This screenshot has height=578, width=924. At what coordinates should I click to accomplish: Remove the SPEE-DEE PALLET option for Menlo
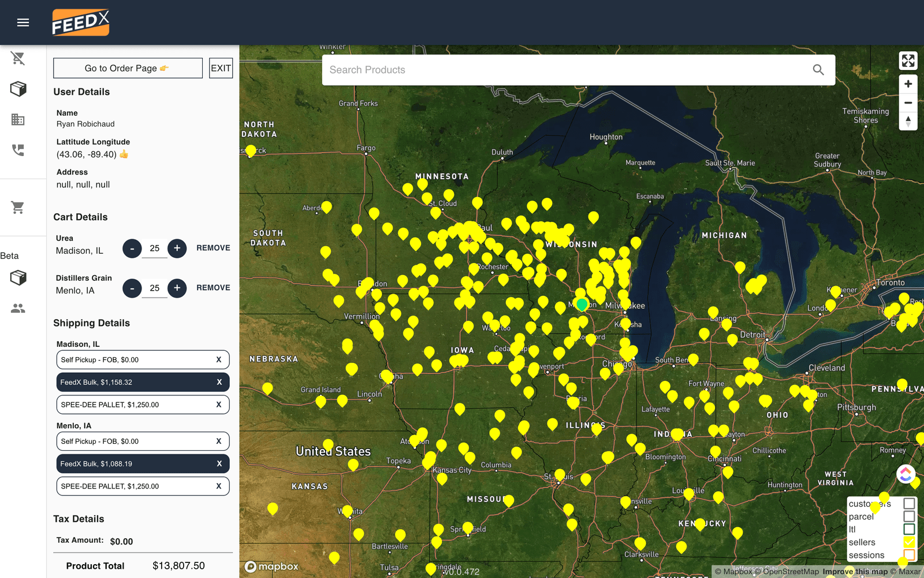(x=219, y=486)
